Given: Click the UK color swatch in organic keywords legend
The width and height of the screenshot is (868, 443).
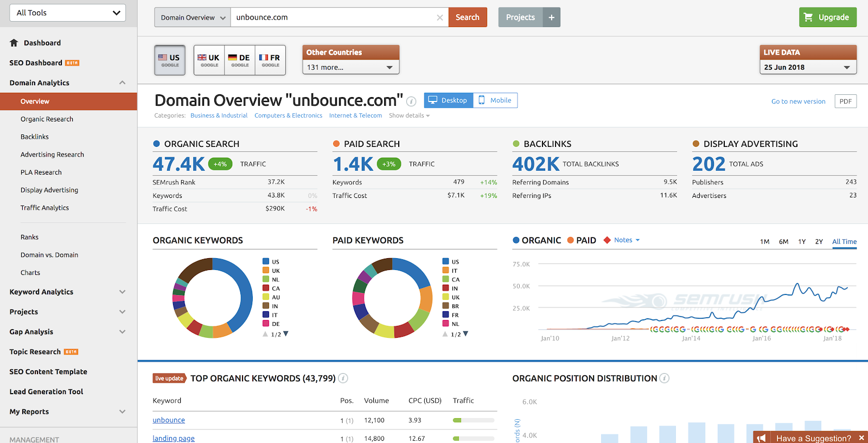Looking at the screenshot, I should click(266, 271).
